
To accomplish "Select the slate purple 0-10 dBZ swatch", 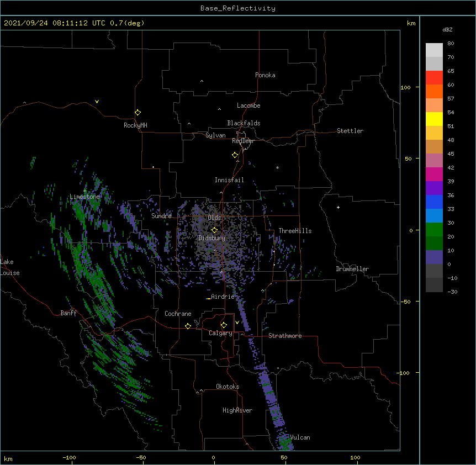I will [434, 257].
